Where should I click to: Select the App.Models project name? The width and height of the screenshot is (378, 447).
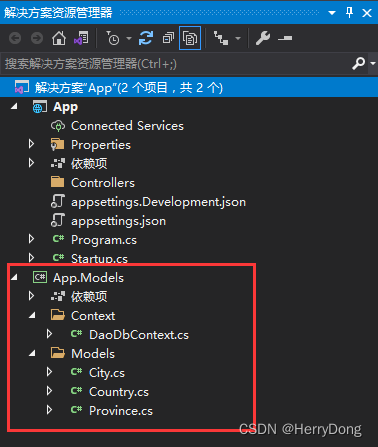click(88, 278)
